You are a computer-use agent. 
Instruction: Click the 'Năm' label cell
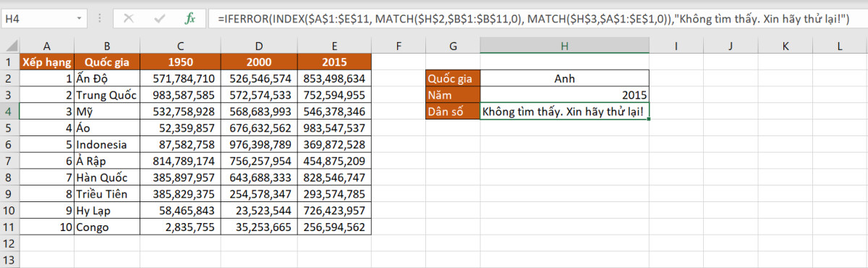point(453,95)
